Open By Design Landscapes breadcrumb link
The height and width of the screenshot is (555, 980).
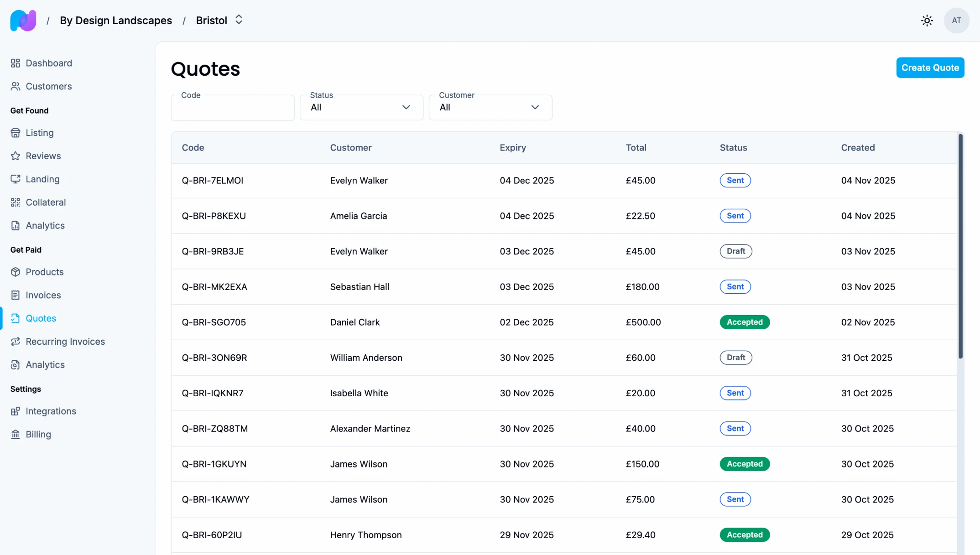pos(116,21)
